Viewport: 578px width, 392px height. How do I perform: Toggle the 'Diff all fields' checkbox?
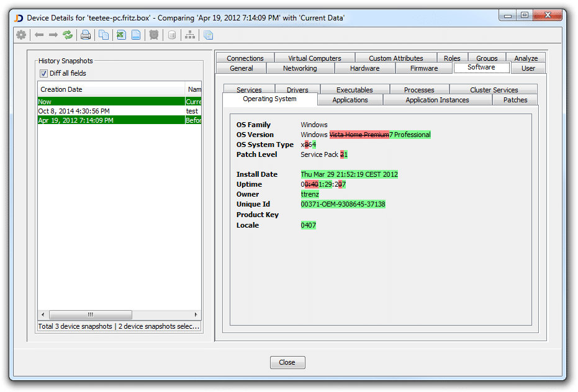coord(43,73)
